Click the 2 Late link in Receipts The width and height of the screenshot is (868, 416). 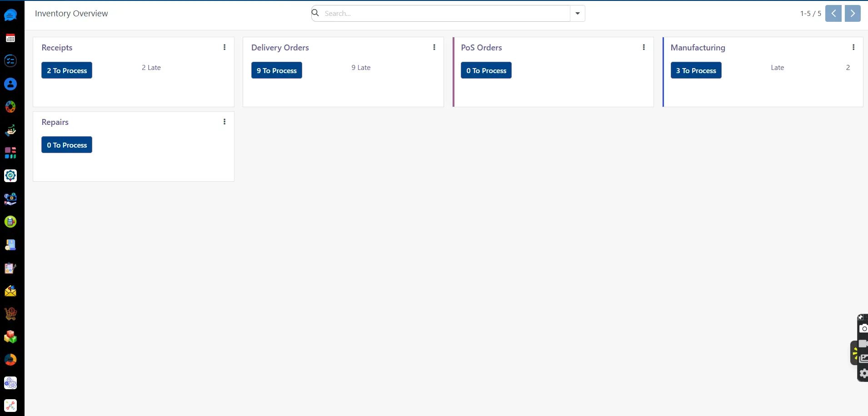151,67
